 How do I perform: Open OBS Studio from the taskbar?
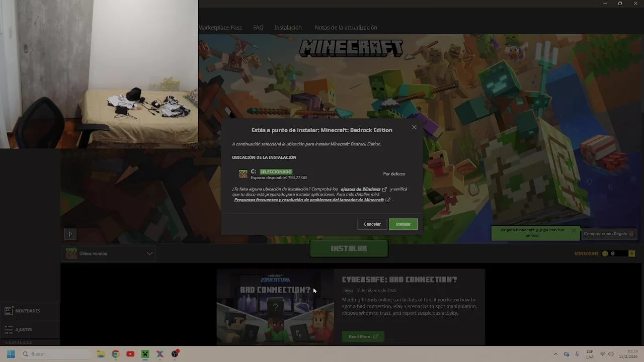tap(175, 354)
